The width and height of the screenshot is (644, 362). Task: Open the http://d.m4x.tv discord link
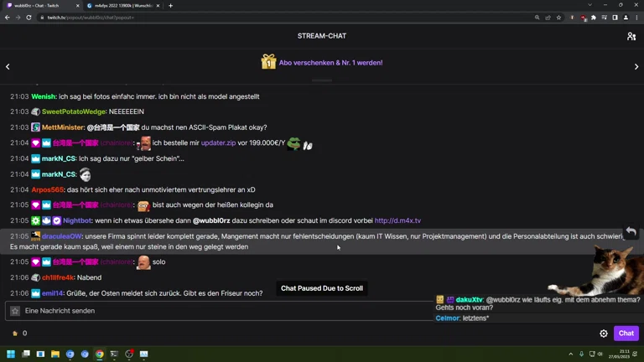click(x=397, y=220)
